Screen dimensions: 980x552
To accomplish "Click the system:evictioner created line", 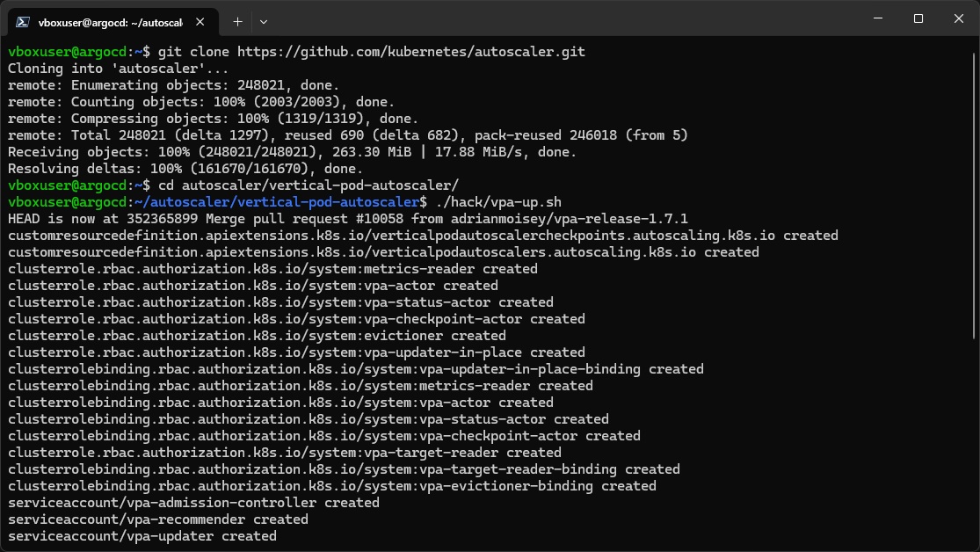I will [x=257, y=336].
